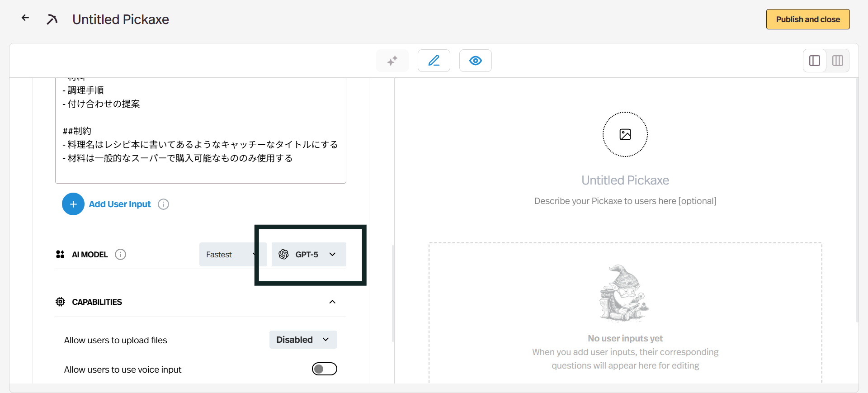Collapse the Capabilities section
Image resolution: width=868 pixels, height=393 pixels.
point(332,302)
